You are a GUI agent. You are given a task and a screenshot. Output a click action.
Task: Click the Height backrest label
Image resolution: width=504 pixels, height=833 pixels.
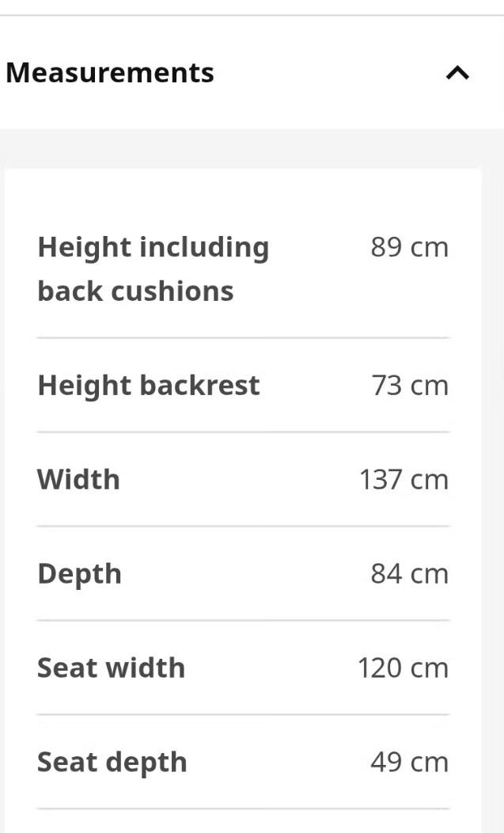coord(149,386)
